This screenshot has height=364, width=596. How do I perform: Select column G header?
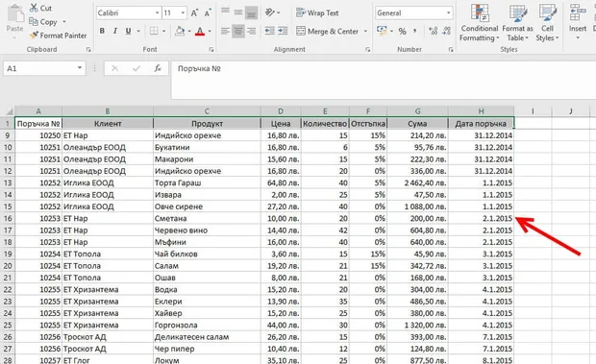point(417,111)
